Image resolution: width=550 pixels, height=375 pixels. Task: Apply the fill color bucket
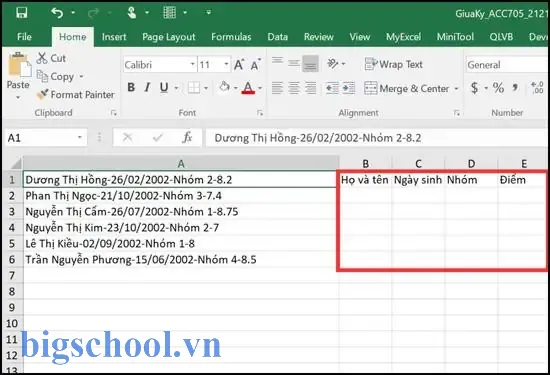coord(224,87)
